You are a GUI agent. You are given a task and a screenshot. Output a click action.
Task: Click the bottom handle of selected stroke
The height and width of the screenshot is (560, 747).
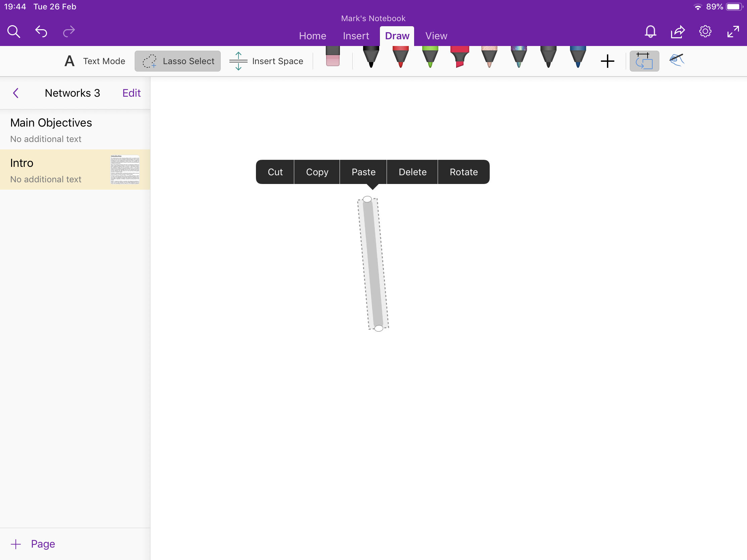point(379,328)
